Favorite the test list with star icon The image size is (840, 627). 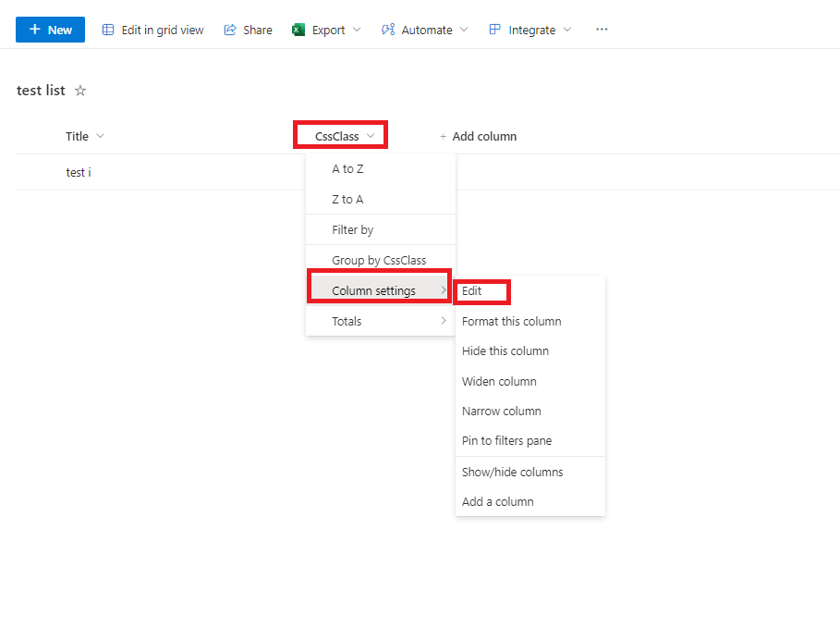pyautogui.click(x=80, y=91)
